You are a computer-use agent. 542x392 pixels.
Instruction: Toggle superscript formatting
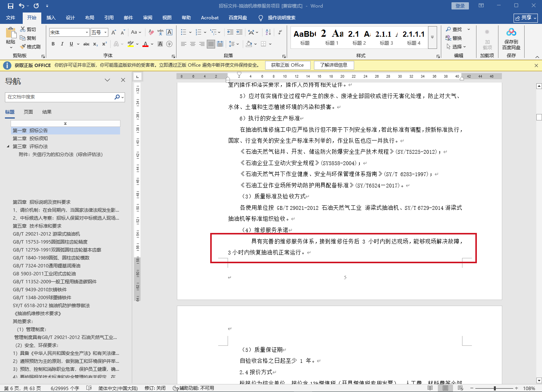pos(105,44)
